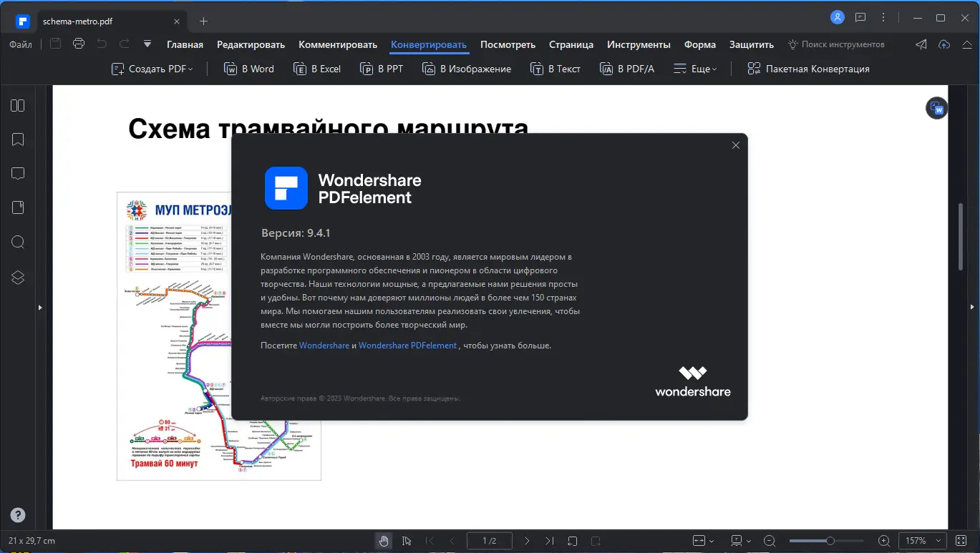Open the Wondershare link in the dialog
The height and width of the screenshot is (553, 980).
(x=324, y=346)
